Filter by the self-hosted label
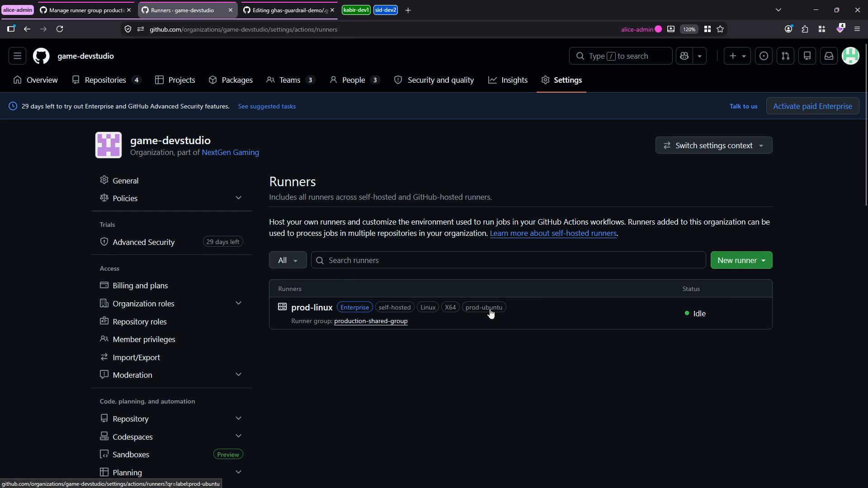868x488 pixels. [395, 307]
